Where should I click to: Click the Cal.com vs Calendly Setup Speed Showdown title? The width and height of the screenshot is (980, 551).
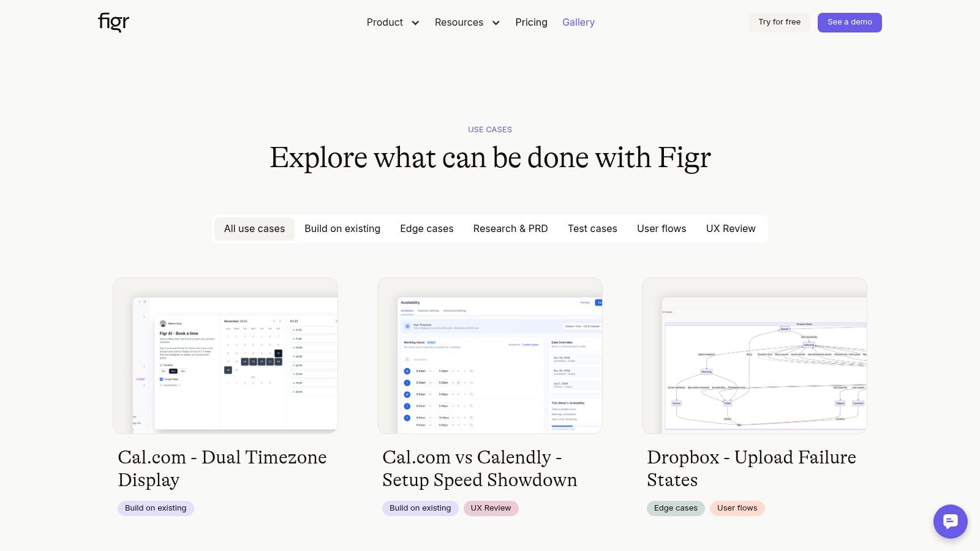[x=480, y=468]
